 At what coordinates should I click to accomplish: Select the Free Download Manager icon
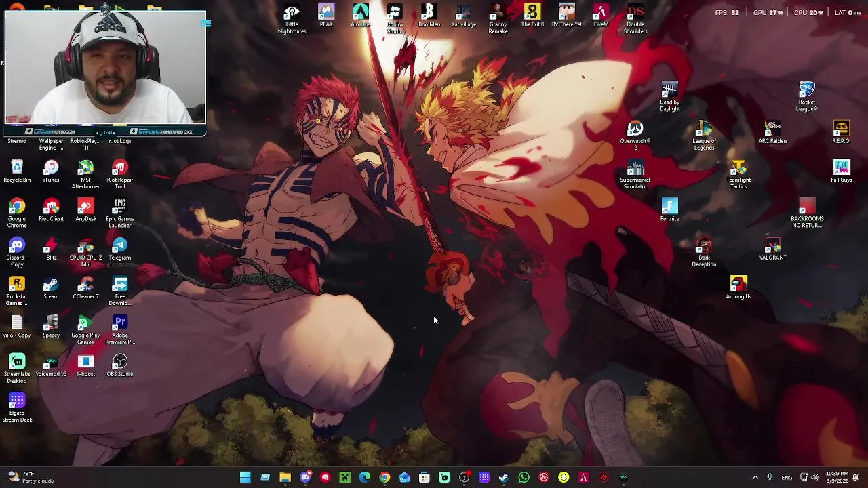119,291
